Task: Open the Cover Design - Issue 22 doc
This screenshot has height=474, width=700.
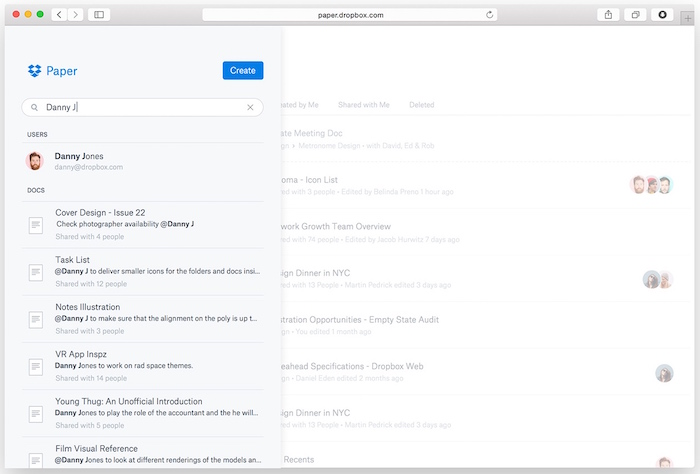Action: (100, 213)
